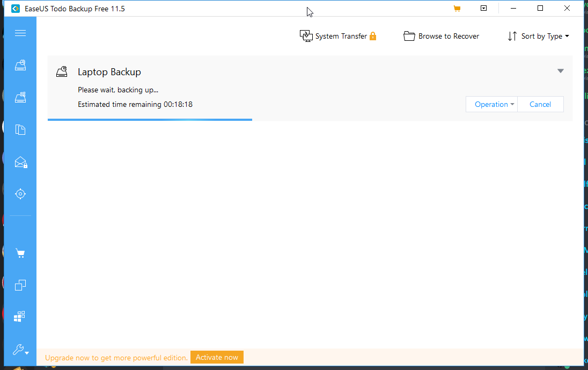Image resolution: width=588 pixels, height=370 pixels.
Task: Open the Operation dropdown
Action: [491, 104]
